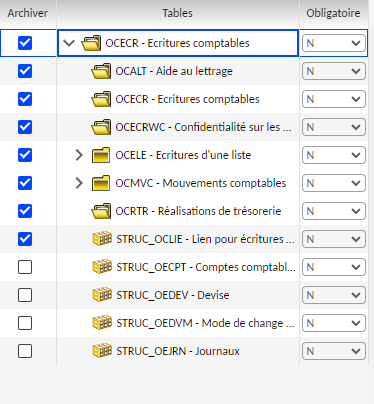
Task: Click the Archiver column header
Action: [x=28, y=13]
